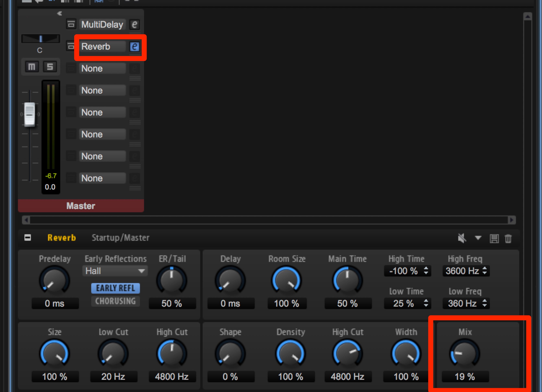Mute the Master channel
The width and height of the screenshot is (542, 392).
[32, 67]
